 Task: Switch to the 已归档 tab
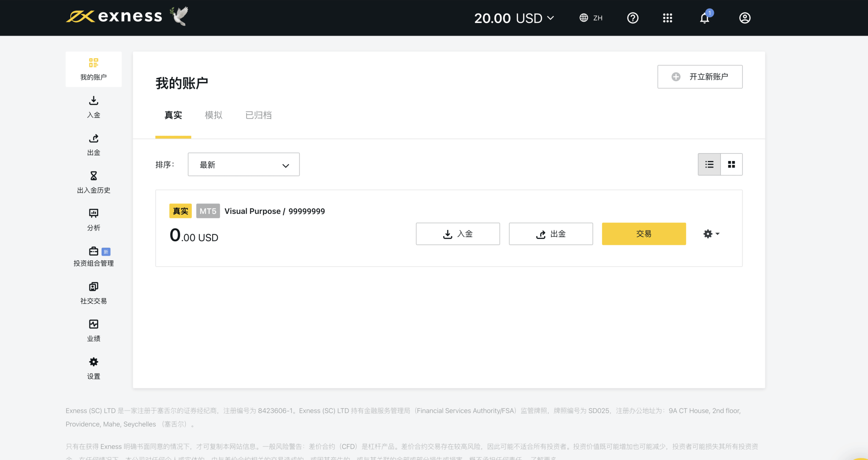[x=258, y=115]
